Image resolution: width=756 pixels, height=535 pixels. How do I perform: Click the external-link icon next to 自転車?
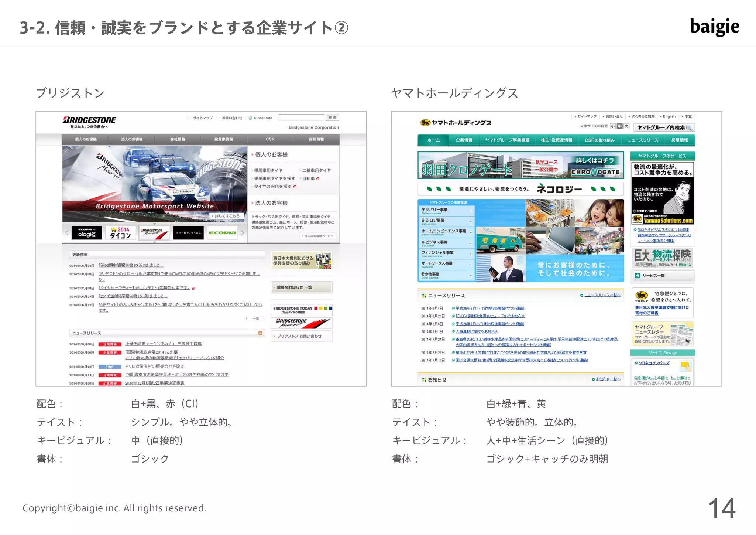318,178
